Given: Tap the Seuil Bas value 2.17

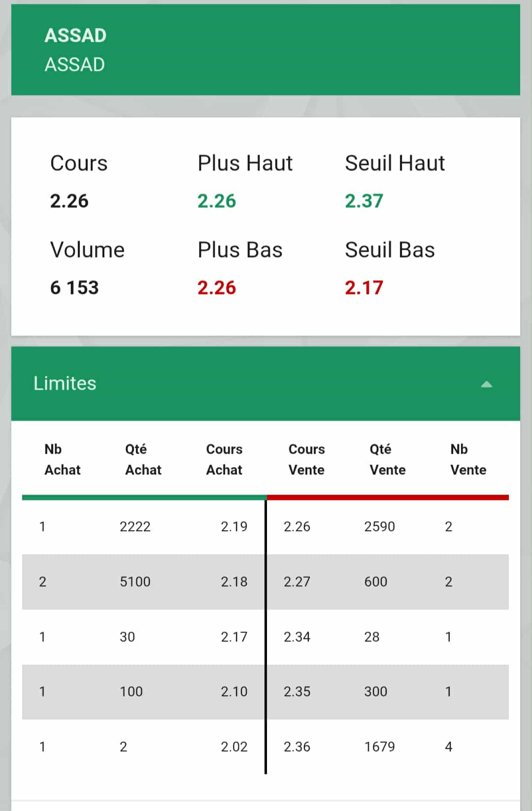Looking at the screenshot, I should 364,288.
